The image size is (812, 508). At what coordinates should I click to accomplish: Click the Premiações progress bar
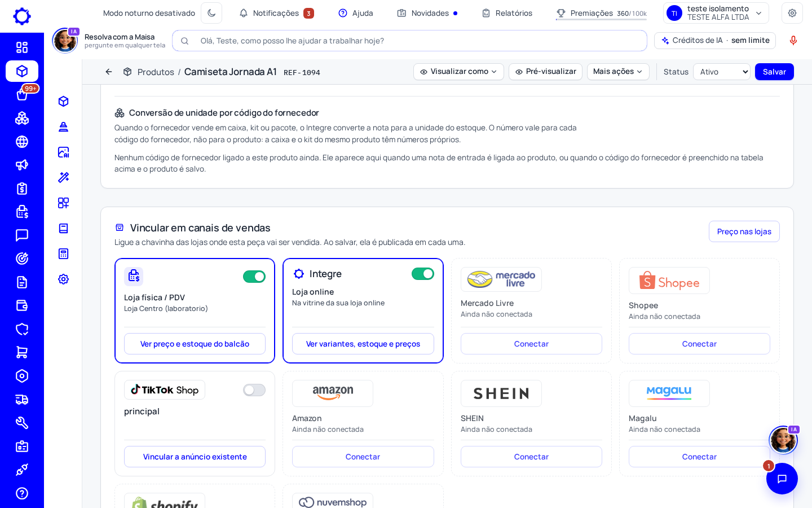[601, 20]
